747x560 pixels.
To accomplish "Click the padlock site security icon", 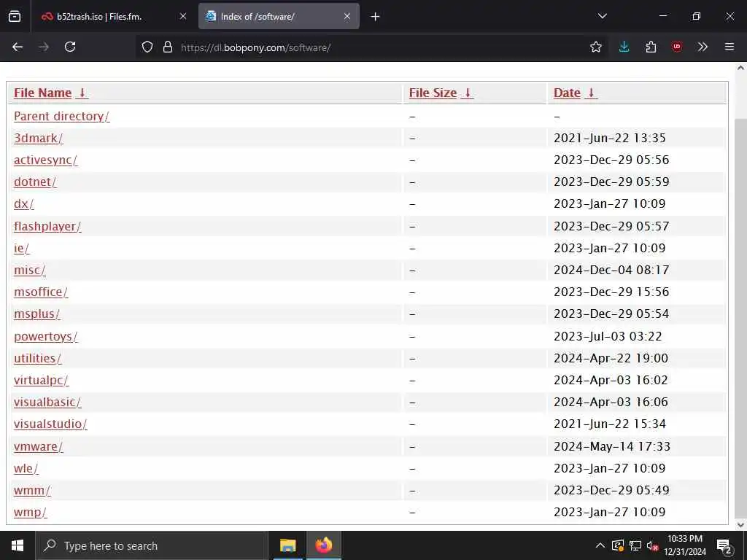I will 168,47.
